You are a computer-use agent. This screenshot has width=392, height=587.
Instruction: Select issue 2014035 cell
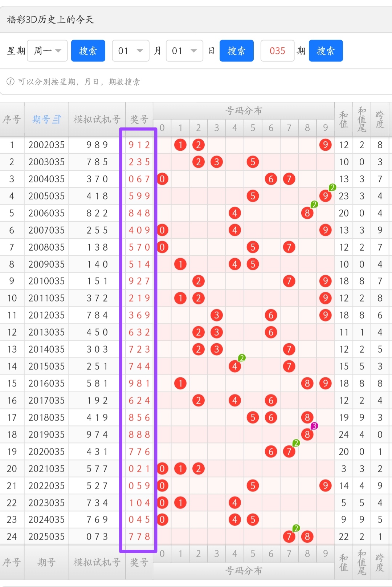click(x=46, y=349)
